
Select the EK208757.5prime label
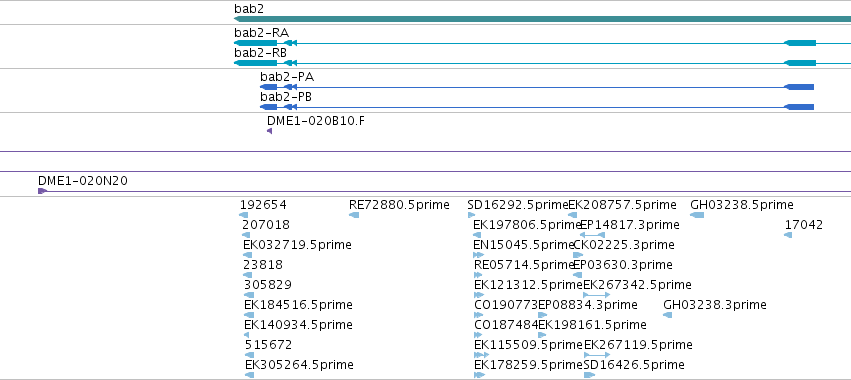pos(623,205)
